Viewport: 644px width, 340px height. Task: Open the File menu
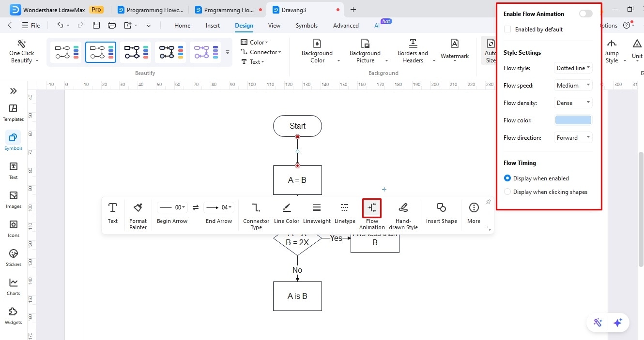pos(31,26)
